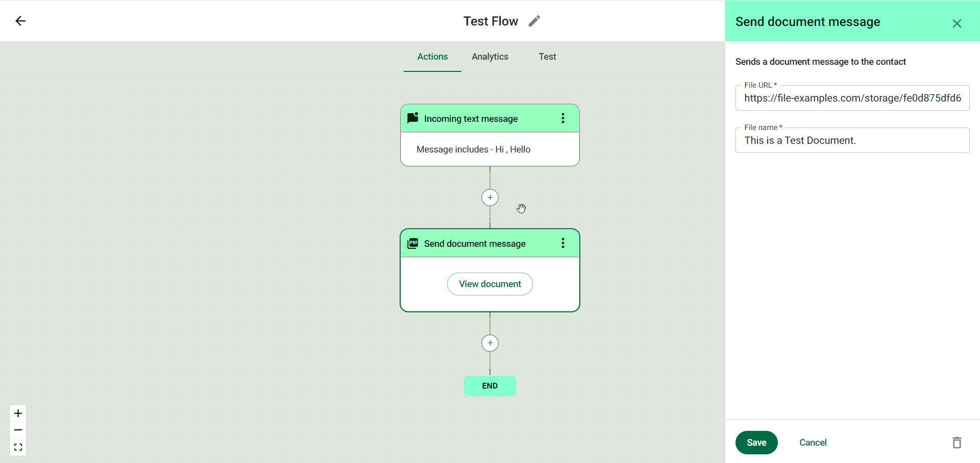
Task: Click into the File name field
Action: pyautogui.click(x=852, y=141)
